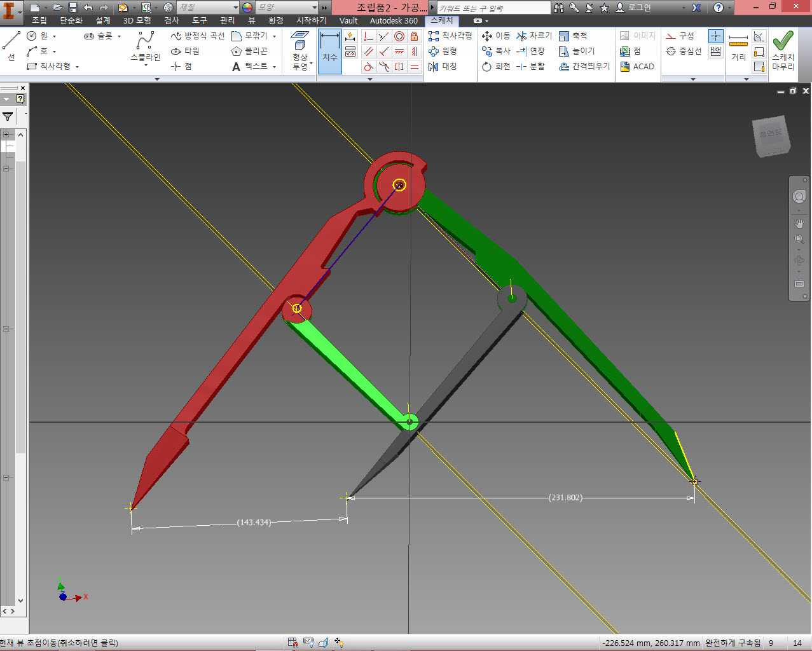Click the 직사각형 pattern tool
The height and width of the screenshot is (651, 812).
[450, 36]
